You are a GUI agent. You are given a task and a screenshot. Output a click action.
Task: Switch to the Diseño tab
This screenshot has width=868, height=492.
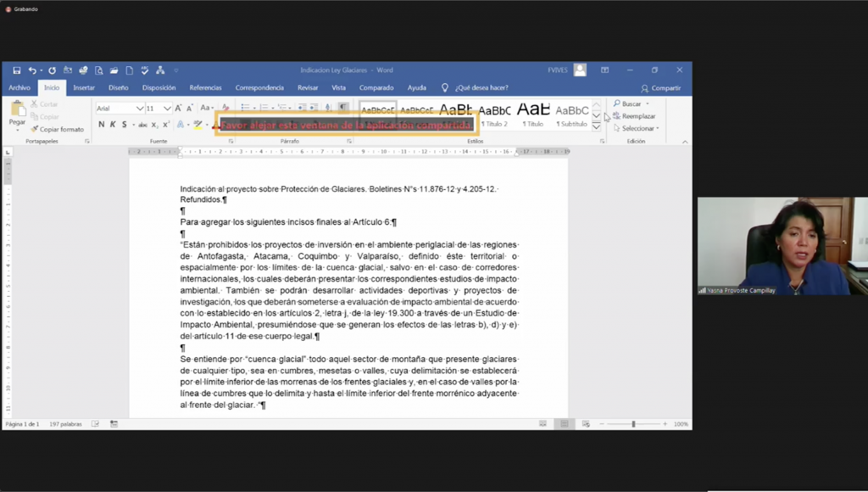119,87
